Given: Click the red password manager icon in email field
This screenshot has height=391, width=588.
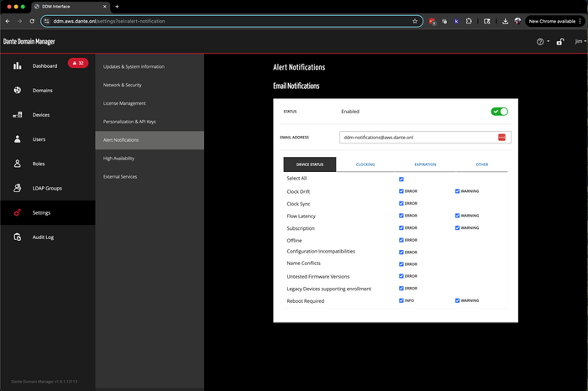Looking at the screenshot, I should (501, 138).
